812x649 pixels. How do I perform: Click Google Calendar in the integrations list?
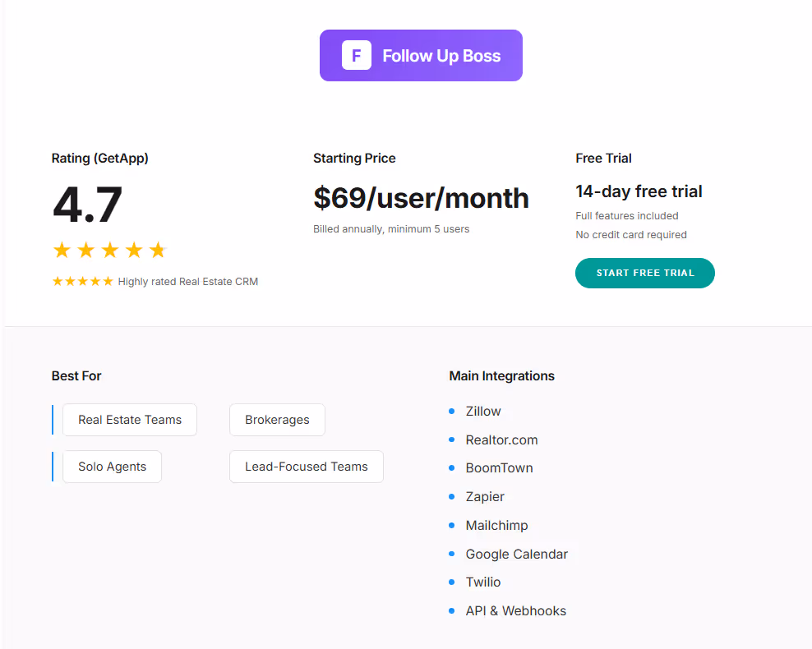[x=516, y=555]
